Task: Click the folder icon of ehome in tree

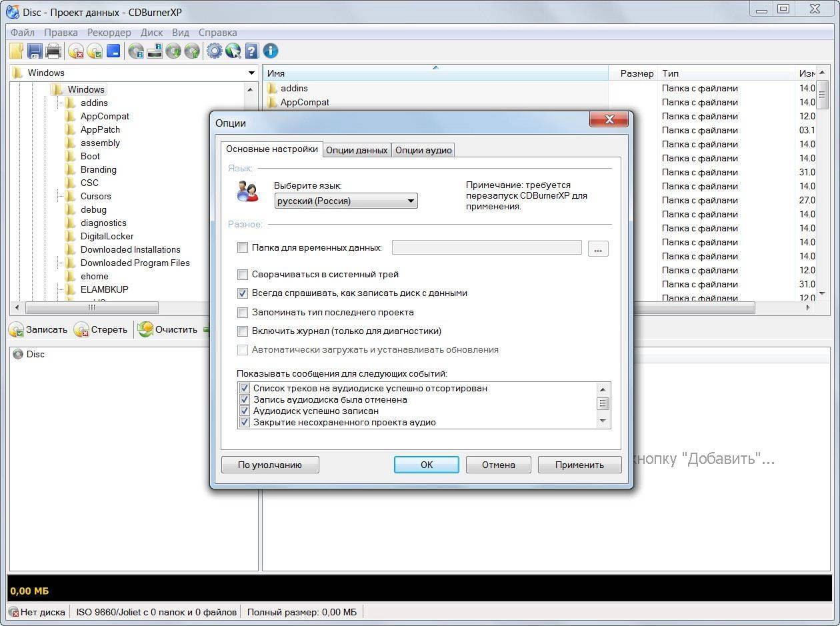Action: pyautogui.click(x=70, y=276)
